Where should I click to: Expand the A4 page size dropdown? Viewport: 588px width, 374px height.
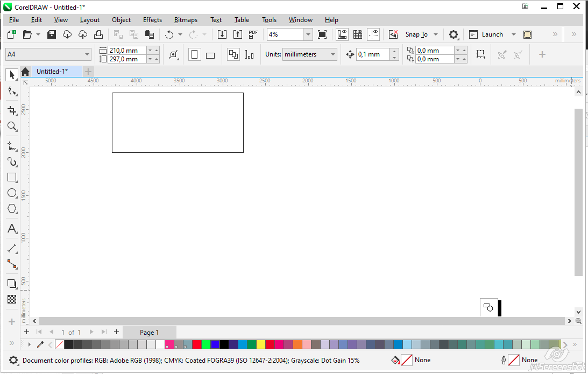[x=87, y=54]
